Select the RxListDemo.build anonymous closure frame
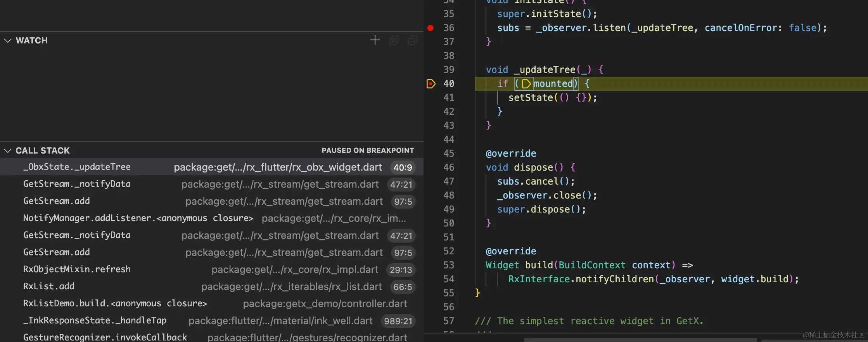The width and height of the screenshot is (868, 342). point(212,304)
